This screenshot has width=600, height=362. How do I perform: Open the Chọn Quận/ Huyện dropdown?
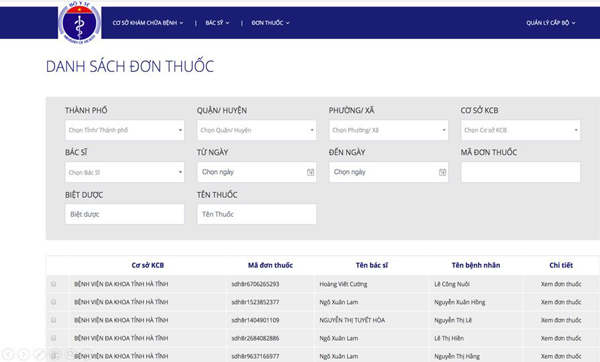point(257,130)
